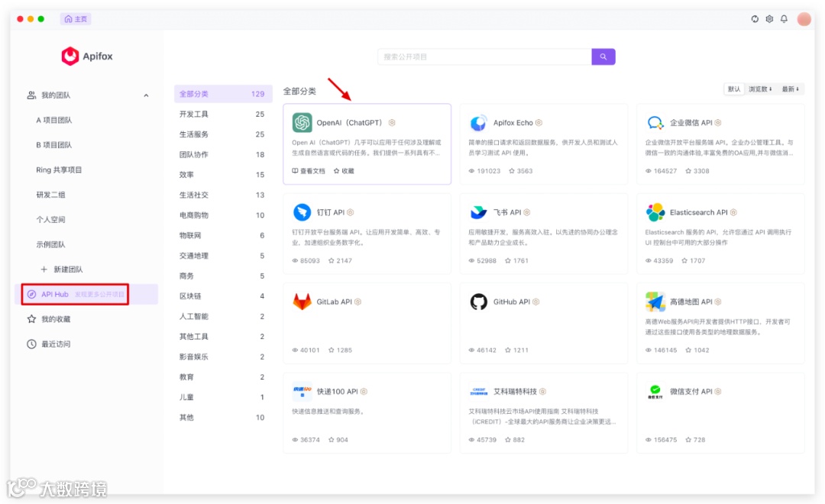The image size is (825, 504).
Task: Click the 艾科瑞特科技 project icon
Action: click(478, 392)
